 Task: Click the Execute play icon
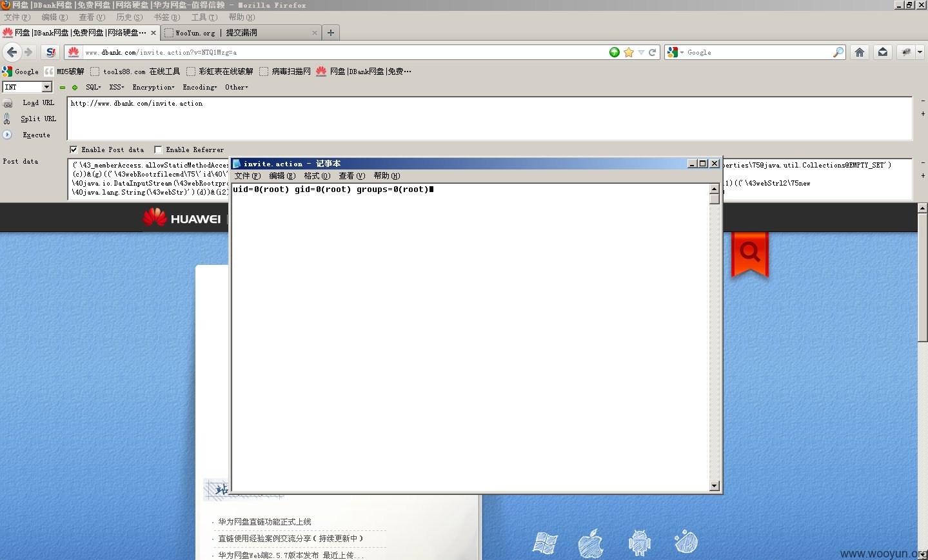(x=7, y=135)
